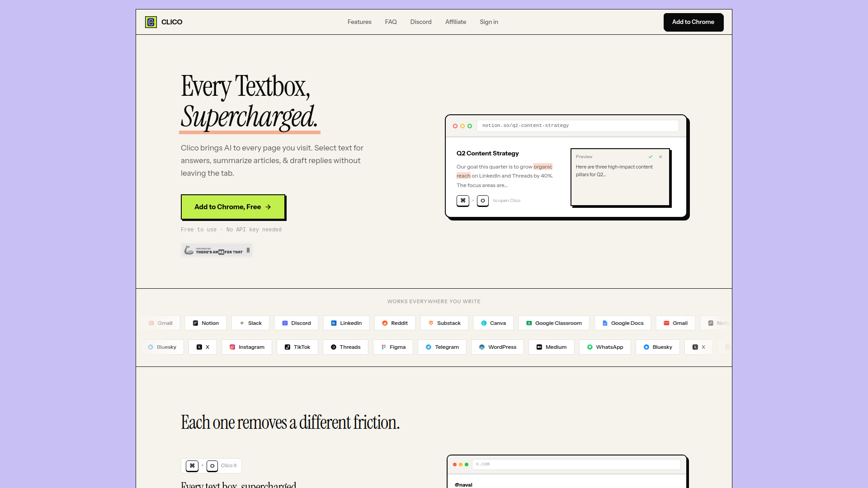The width and height of the screenshot is (868, 488).
Task: Click the Reddit platform chip
Action: point(395,323)
